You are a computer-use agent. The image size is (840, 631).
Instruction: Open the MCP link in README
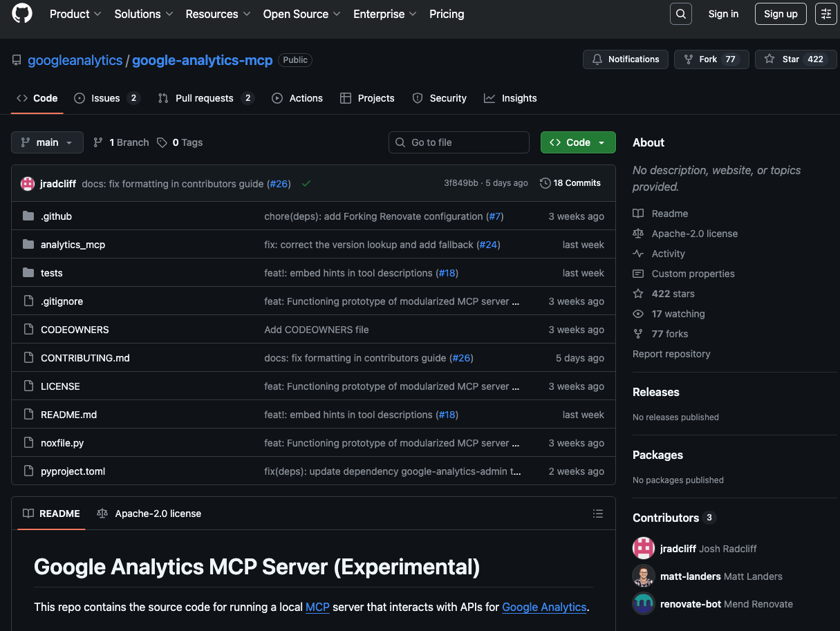point(318,607)
